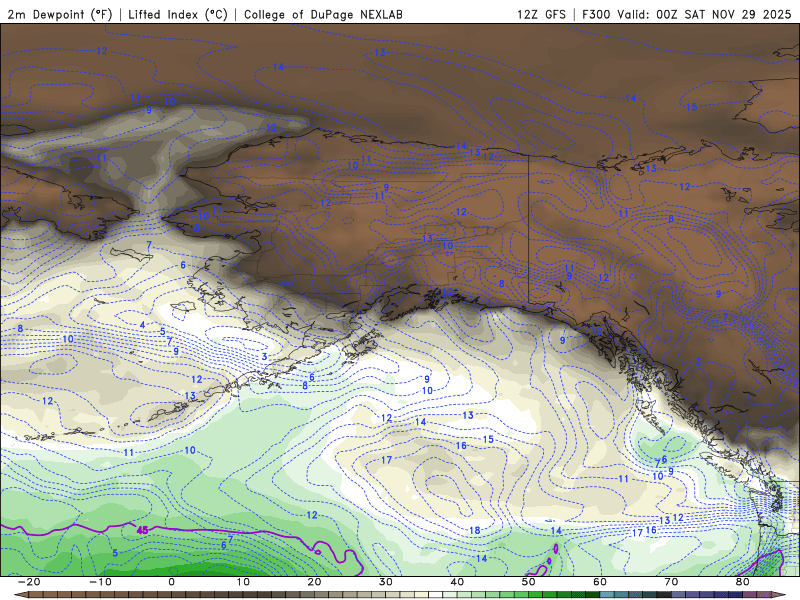Viewport: 800px width, 600px height.
Task: Click the "12Z GFS" model run label
Action: 541,14
